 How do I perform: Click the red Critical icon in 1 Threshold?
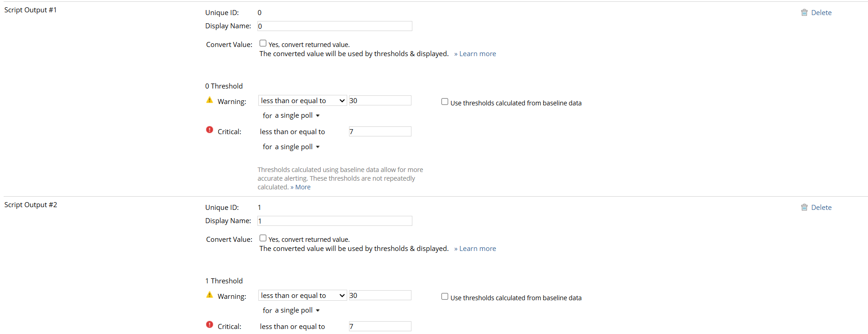tap(210, 325)
